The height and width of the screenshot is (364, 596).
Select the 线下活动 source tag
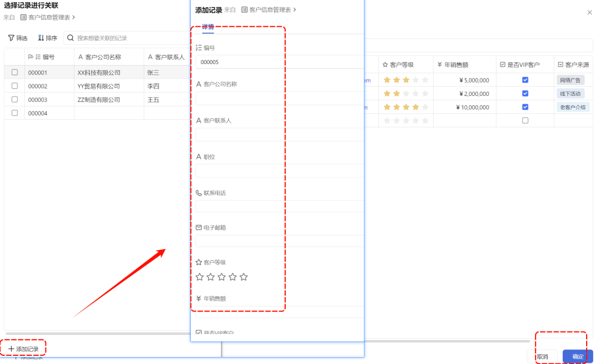[x=570, y=94]
